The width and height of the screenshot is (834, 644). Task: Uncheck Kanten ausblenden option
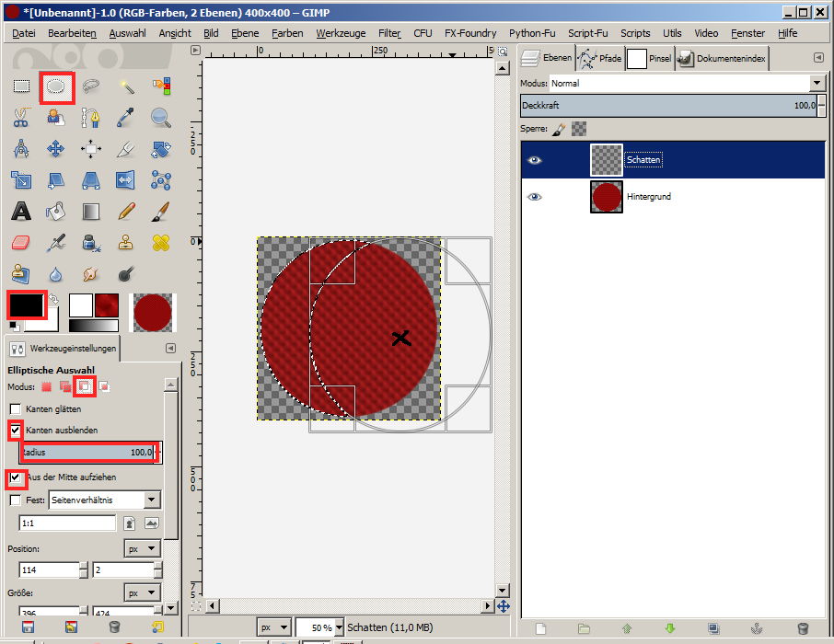point(15,431)
